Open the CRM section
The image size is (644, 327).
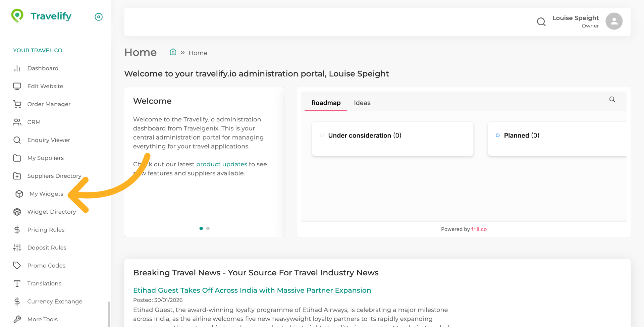34,122
